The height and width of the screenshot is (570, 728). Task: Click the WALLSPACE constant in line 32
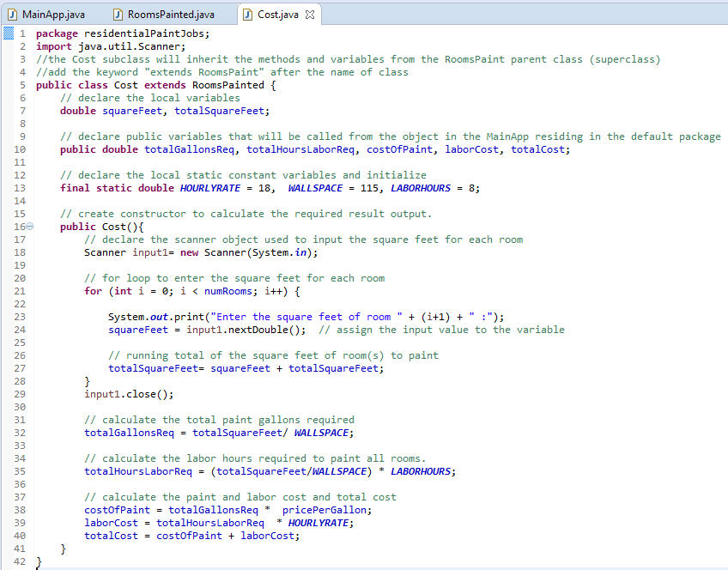coord(323,433)
